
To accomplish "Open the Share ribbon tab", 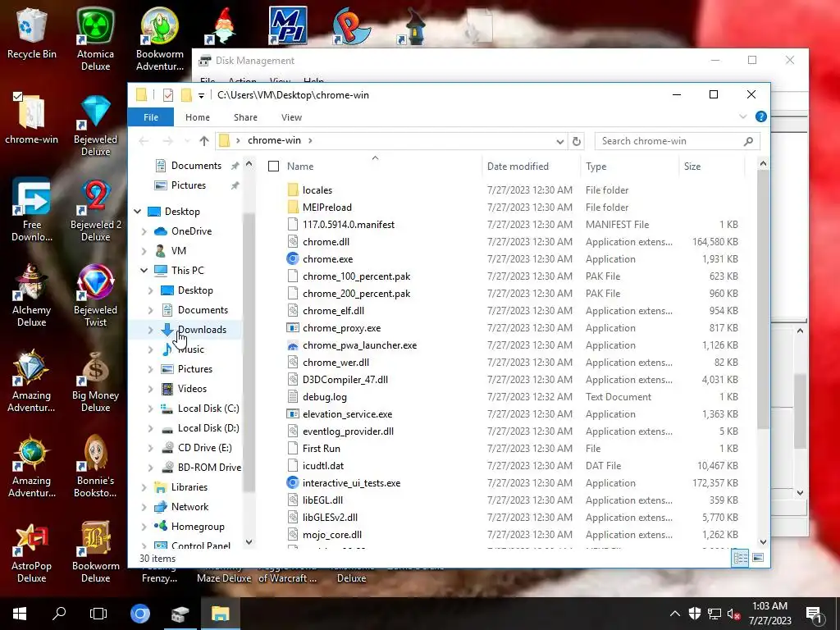I will point(245,117).
